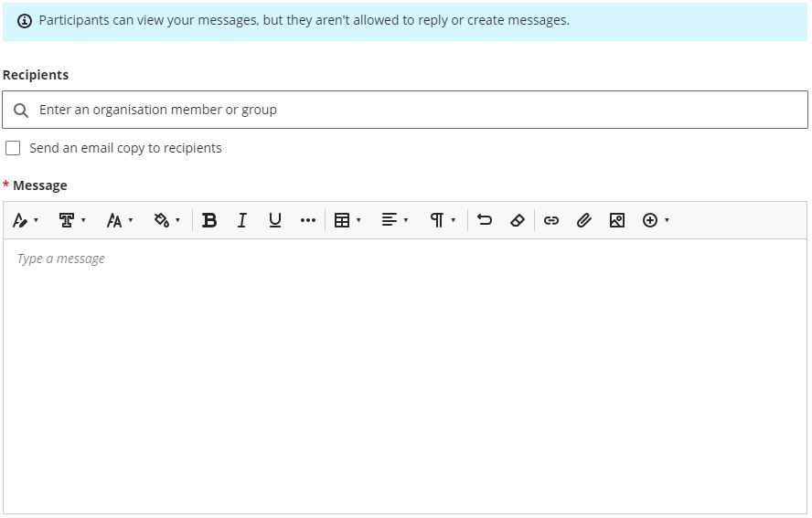The height and width of the screenshot is (518, 812).
Task: Open the font family dropdown
Action: 72,220
